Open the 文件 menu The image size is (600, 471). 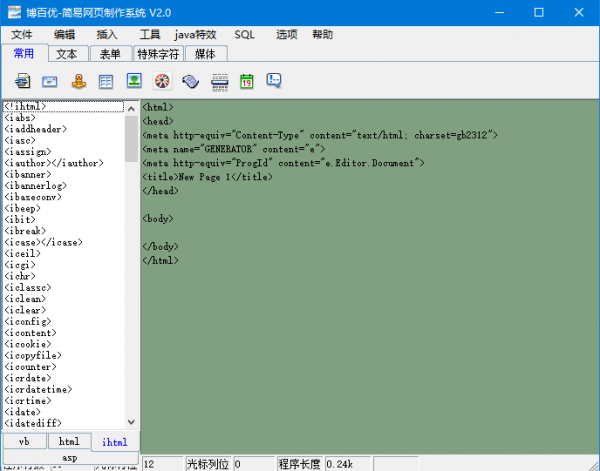pos(22,34)
